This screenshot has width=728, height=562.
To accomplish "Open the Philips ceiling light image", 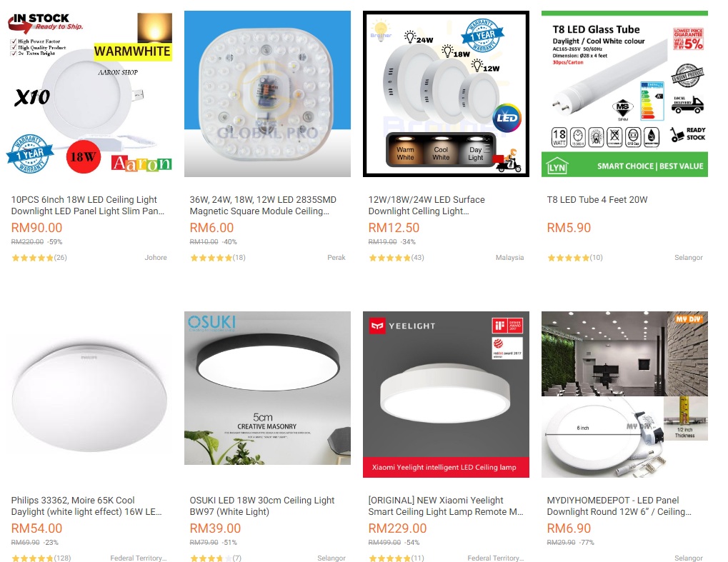I will pyautogui.click(x=89, y=394).
